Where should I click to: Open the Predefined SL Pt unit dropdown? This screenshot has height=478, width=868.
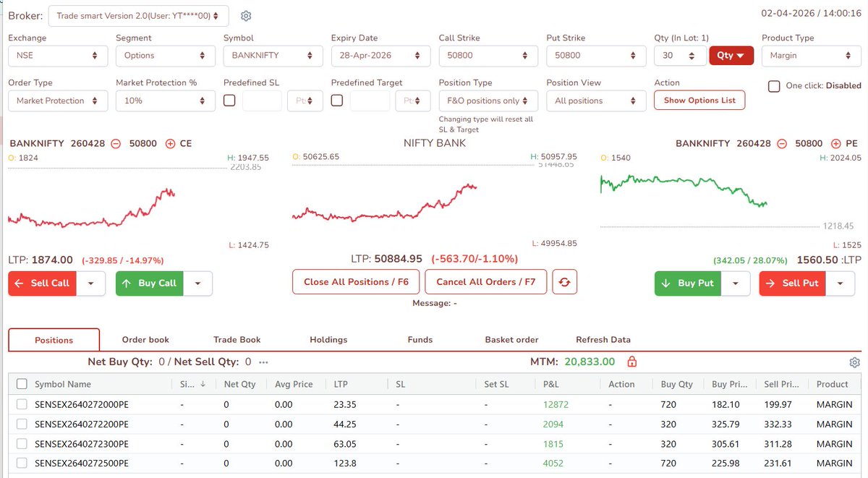click(305, 101)
